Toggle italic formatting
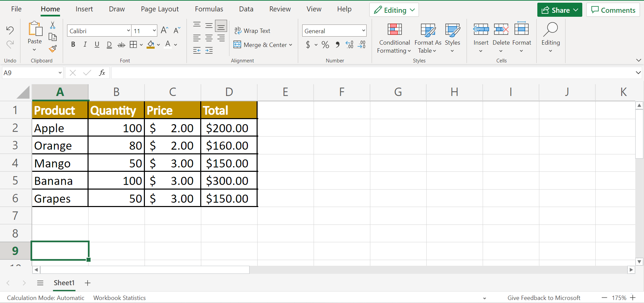Screen dimensions: 644x303 pyautogui.click(x=85, y=44)
